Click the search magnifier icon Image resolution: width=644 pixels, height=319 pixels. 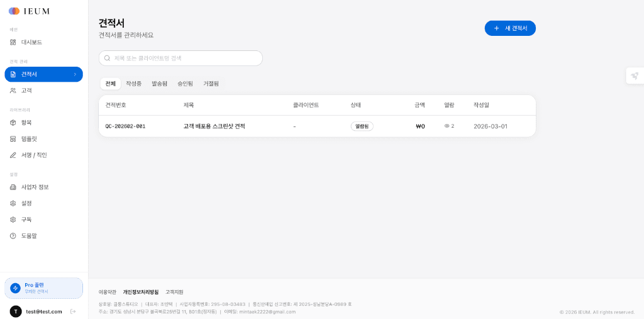pos(107,58)
